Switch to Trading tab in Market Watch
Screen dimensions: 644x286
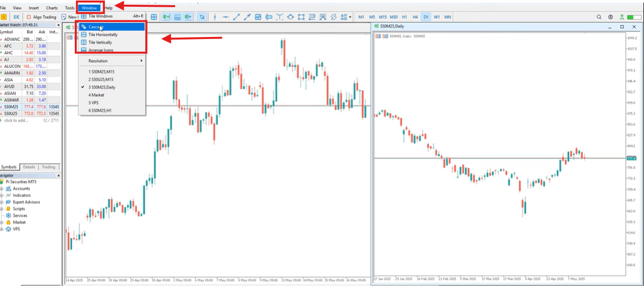48,167
